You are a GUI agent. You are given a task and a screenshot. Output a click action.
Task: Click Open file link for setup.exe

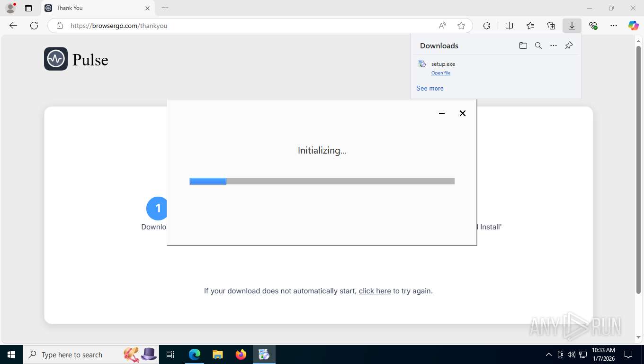tap(441, 73)
